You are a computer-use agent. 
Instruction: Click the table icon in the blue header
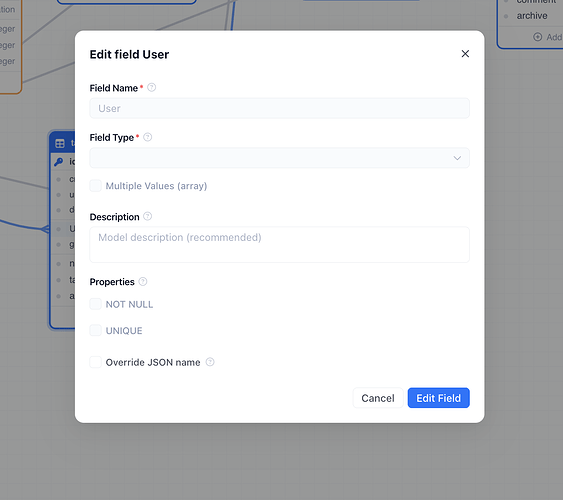pos(60,143)
